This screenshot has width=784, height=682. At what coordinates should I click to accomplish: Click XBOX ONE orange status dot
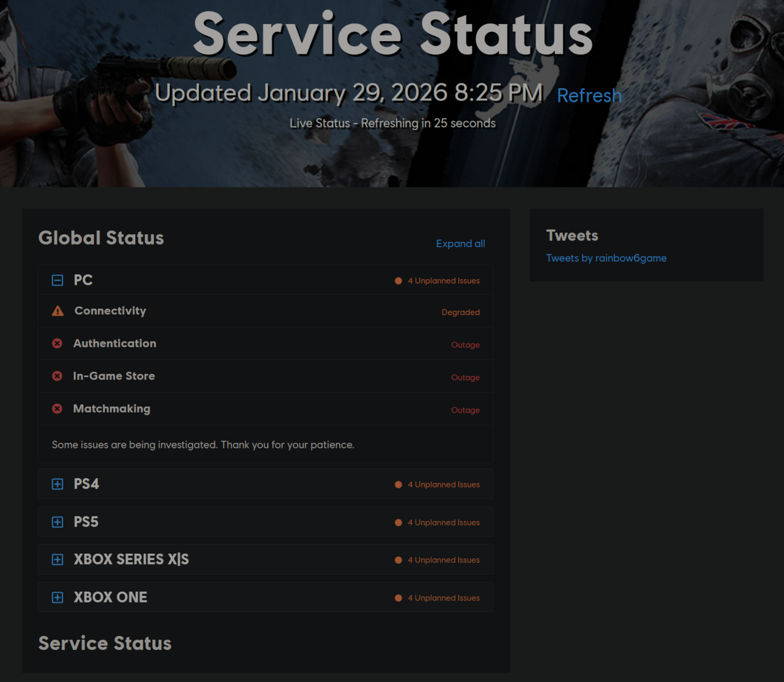(x=398, y=598)
